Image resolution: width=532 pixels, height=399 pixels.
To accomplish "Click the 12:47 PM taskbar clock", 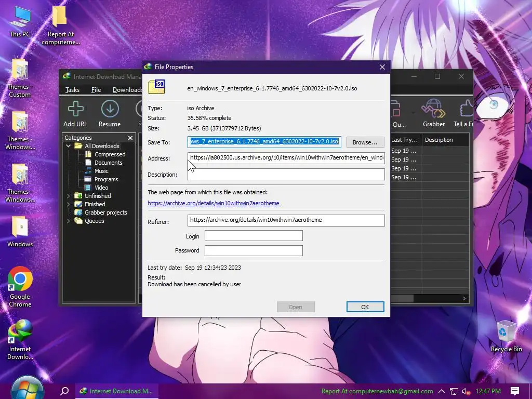I will coord(488,391).
